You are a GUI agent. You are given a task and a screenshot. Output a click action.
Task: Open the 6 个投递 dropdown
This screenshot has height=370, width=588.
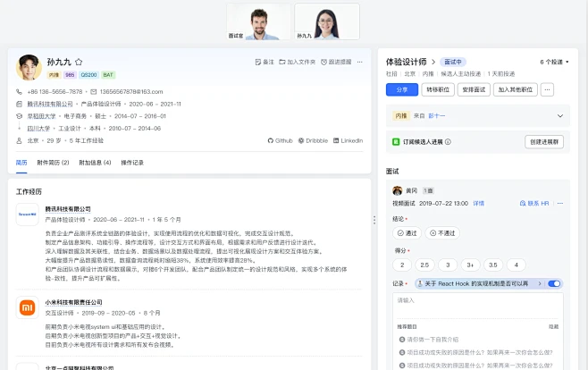[553, 62]
